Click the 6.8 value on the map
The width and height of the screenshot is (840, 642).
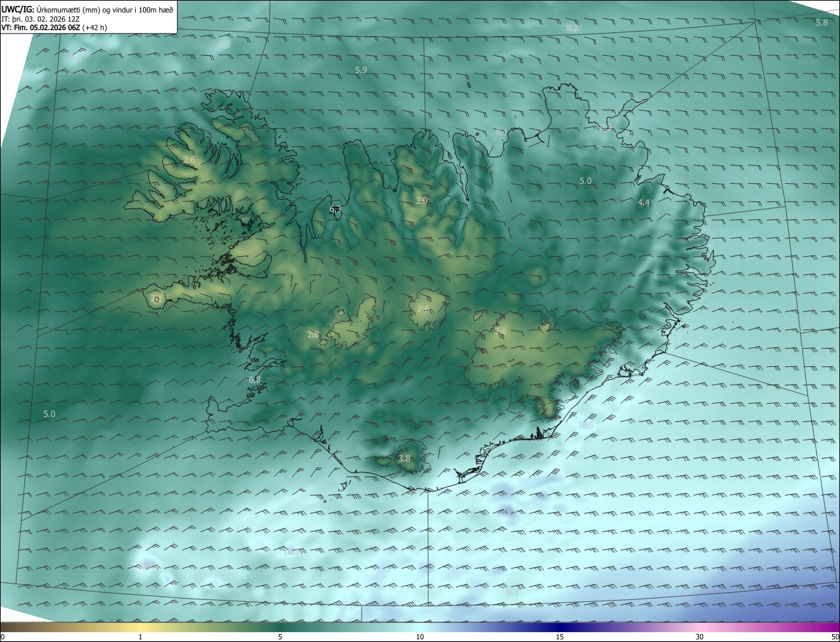[255, 379]
